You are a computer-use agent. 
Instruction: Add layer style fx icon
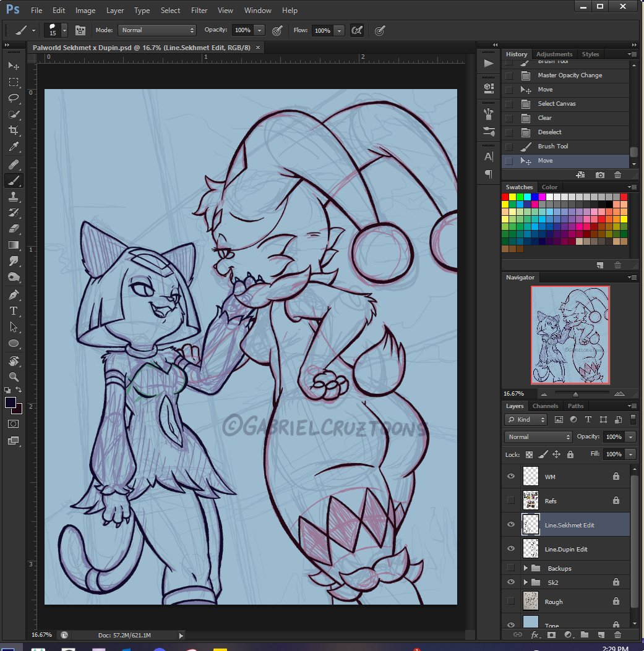[x=535, y=634]
